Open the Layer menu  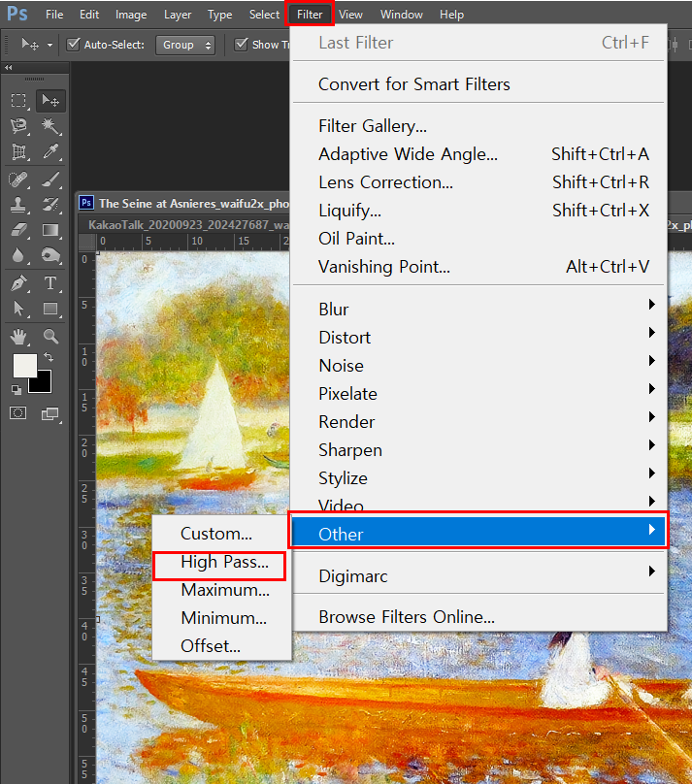(178, 15)
